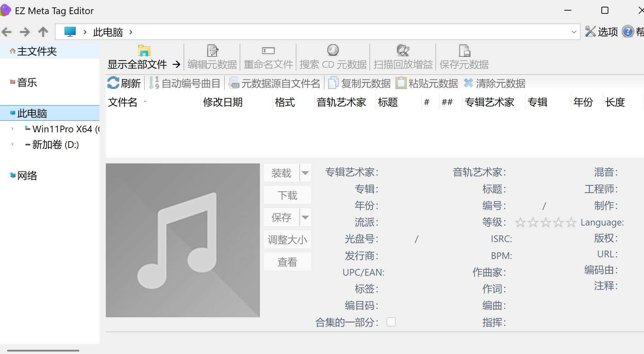Click 此电脑 in the address path
The image size is (644, 354).
[x=108, y=32]
